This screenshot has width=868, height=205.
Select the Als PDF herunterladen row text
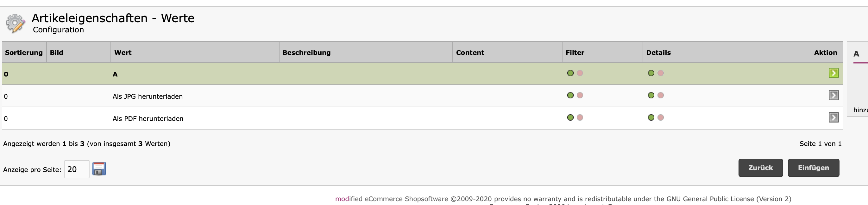pos(148,119)
